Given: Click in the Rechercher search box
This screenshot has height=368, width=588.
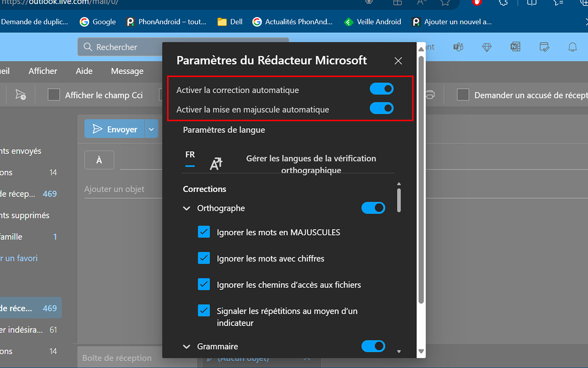Looking at the screenshot, I should pos(183,47).
